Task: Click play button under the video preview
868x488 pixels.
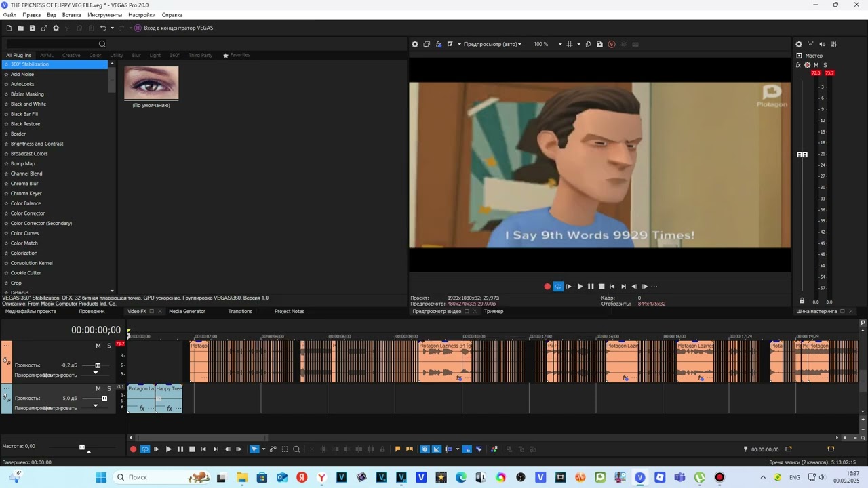Action: [580, 286]
